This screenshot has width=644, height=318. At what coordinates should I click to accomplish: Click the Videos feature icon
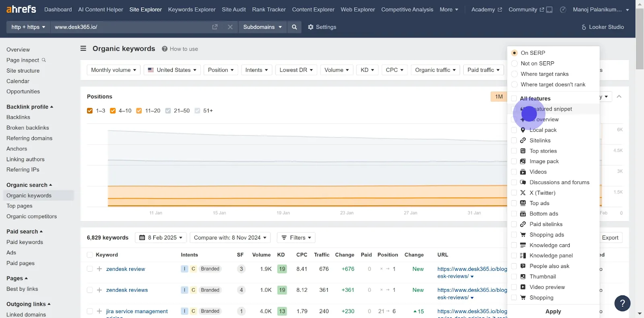coord(523,172)
